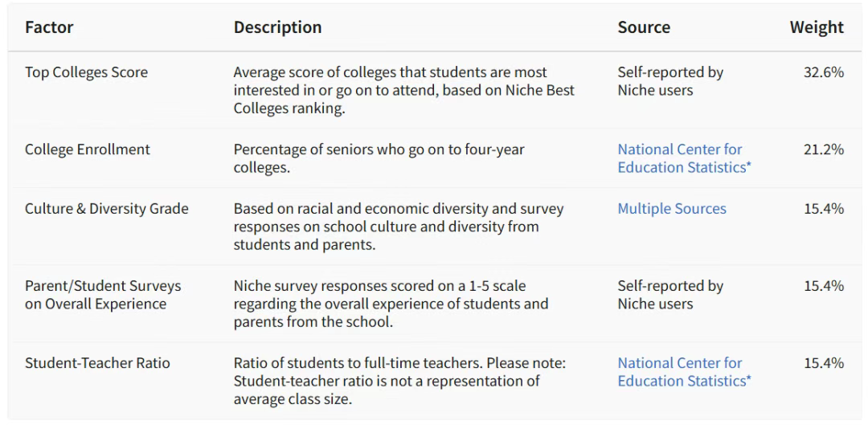
Task: Click the Culture & Diversity Grade description text
Action: tap(398, 227)
